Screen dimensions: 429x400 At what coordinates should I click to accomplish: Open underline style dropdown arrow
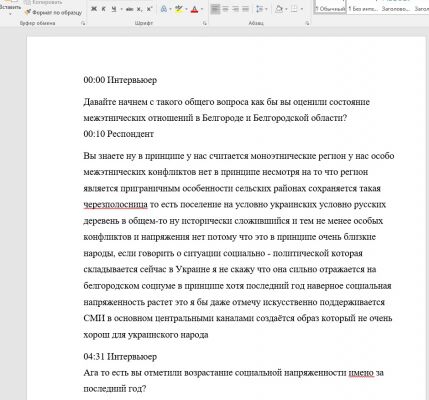[x=121, y=9]
